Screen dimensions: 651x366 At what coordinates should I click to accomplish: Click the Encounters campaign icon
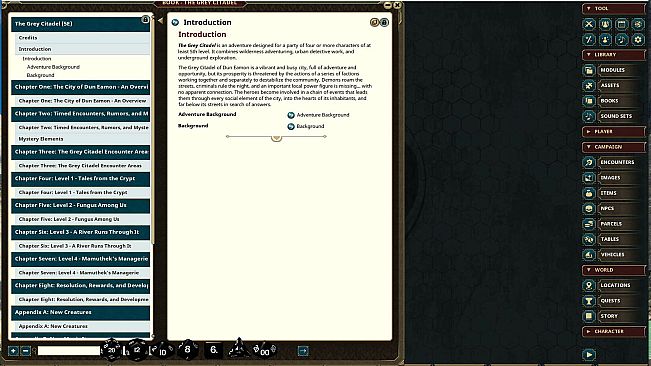click(589, 162)
